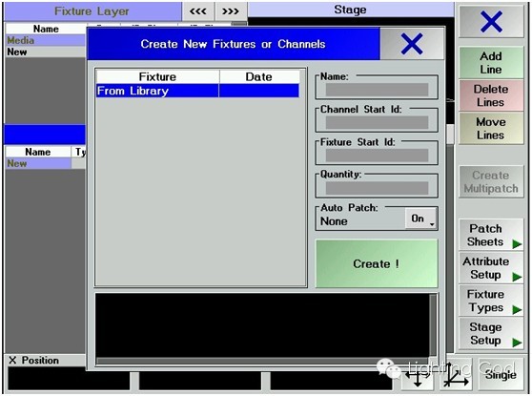The width and height of the screenshot is (532, 396).
Task: Toggle Auto Patch On button
Action: (x=420, y=219)
